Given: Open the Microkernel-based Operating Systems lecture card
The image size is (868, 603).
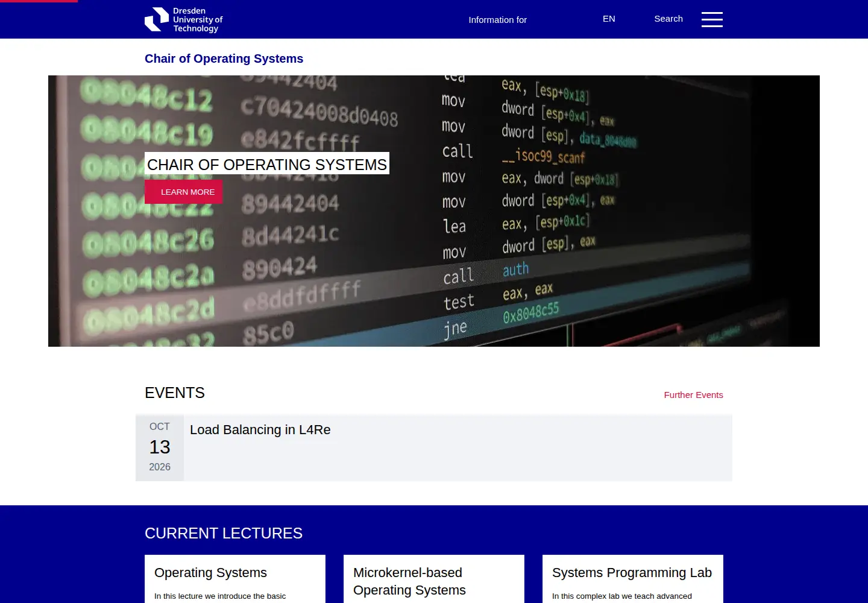Looking at the screenshot, I should (x=434, y=579).
